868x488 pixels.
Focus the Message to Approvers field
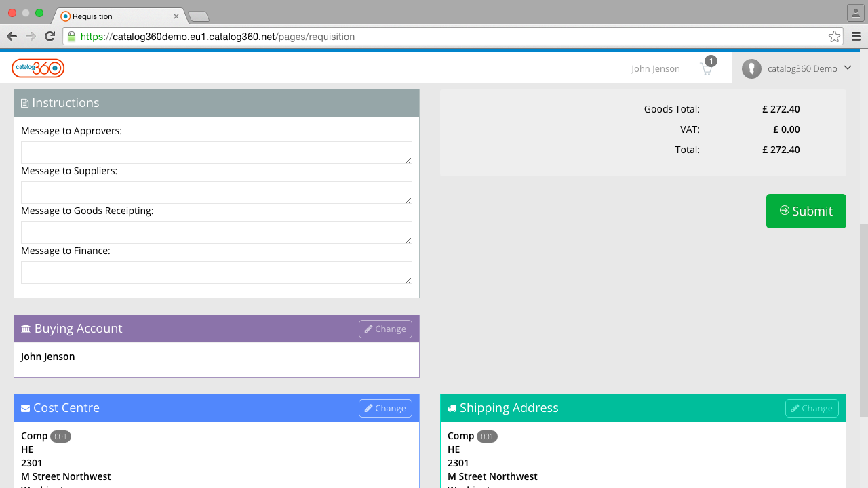(x=216, y=152)
